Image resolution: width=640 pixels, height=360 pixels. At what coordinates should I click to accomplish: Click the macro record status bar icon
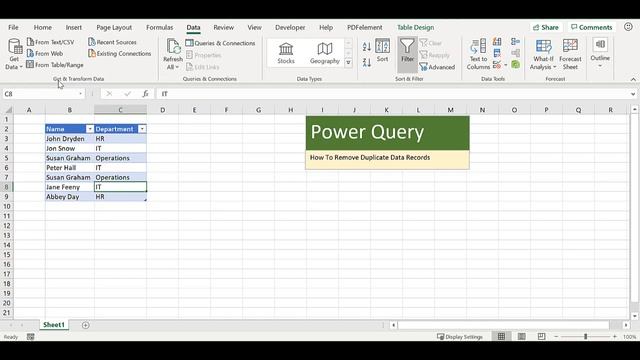[31, 337]
